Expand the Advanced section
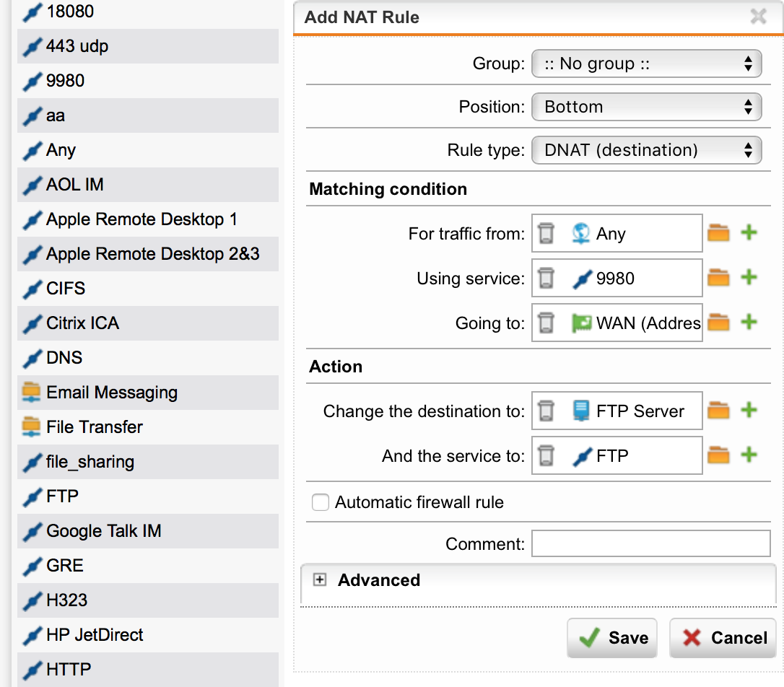This screenshot has width=784, height=687. click(320, 579)
